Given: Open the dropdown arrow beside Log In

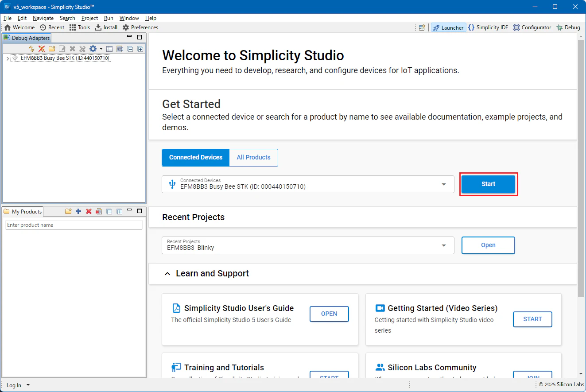Looking at the screenshot, I should 28,385.
